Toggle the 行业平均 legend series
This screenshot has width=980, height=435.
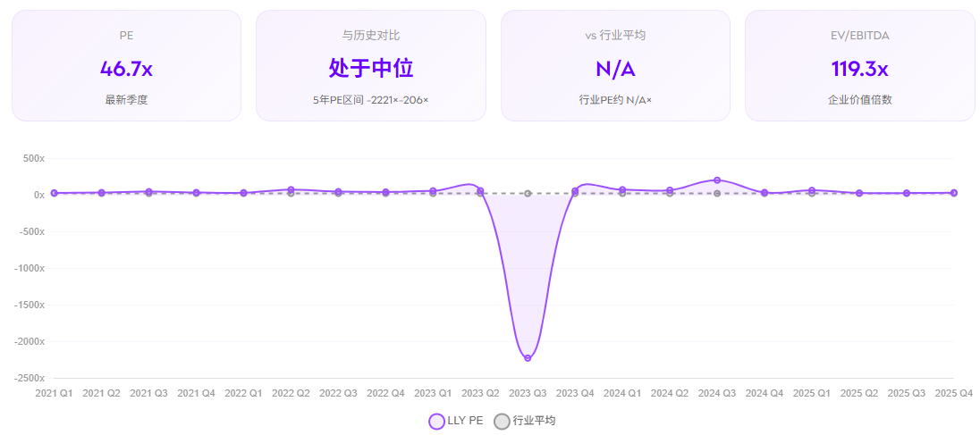(x=534, y=421)
